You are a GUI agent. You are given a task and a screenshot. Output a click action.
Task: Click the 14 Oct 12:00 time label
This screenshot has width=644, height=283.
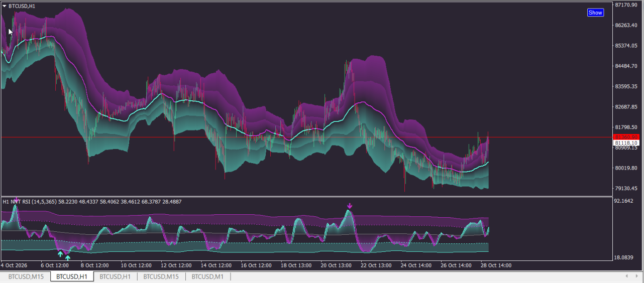[217, 265]
